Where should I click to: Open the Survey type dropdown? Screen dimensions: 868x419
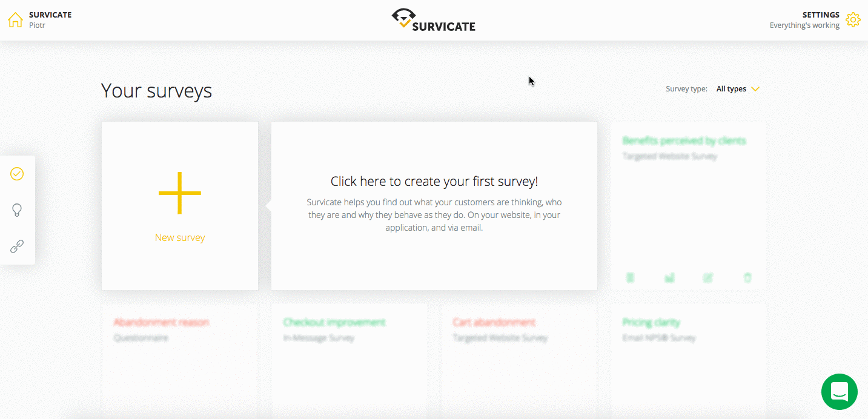click(737, 89)
